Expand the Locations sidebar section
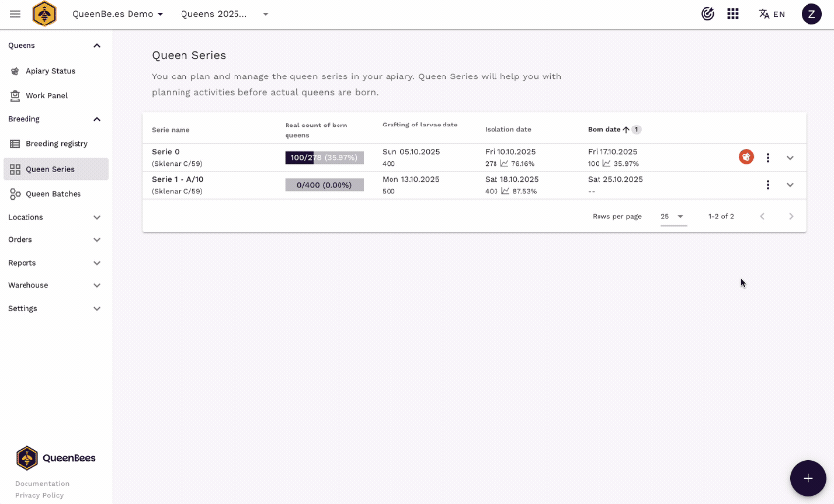Viewport: 834px width, 504px height. (x=55, y=217)
